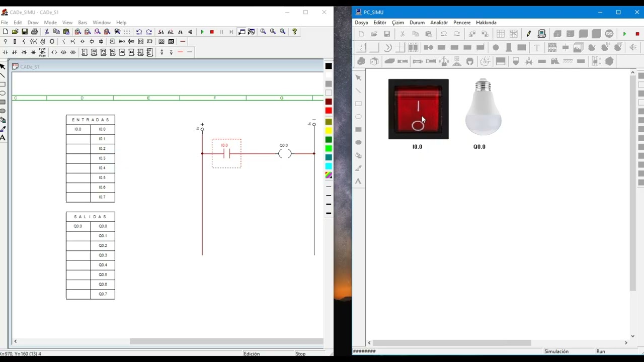Select the Set coil (S) symbol
The image size is (644, 362).
coord(63,52)
